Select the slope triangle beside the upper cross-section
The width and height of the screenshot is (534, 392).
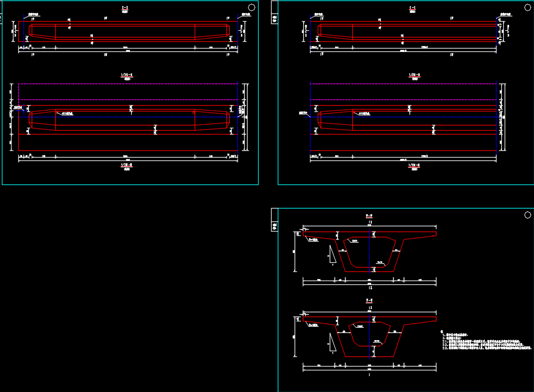tap(331, 255)
